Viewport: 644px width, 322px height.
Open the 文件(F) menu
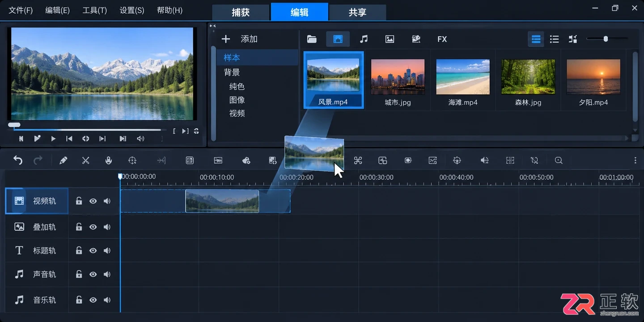click(x=21, y=10)
